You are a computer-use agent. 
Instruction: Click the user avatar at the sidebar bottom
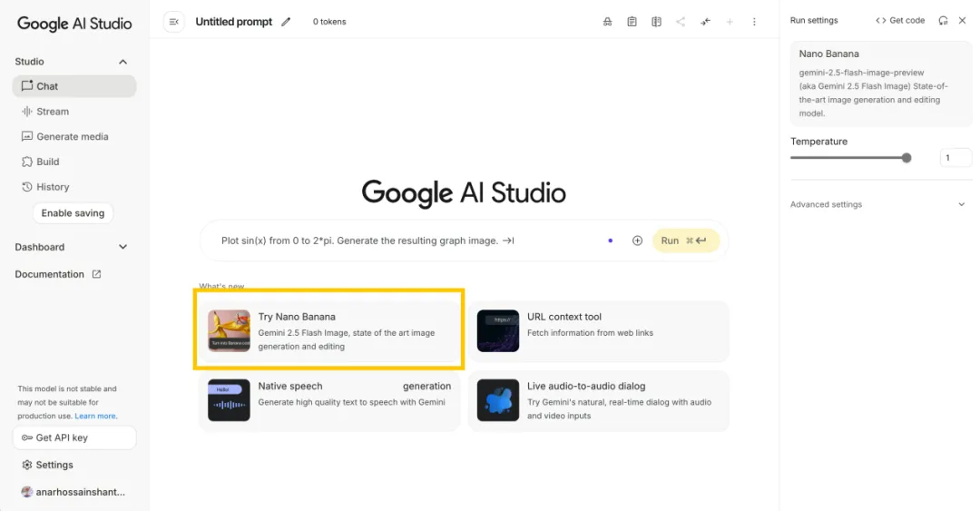[x=27, y=492]
